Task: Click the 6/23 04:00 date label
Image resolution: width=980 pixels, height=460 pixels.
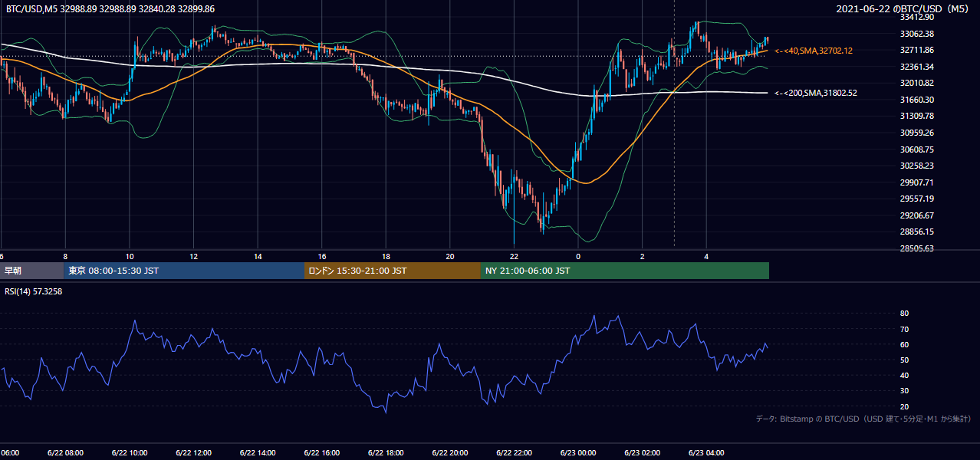Action: 706,453
